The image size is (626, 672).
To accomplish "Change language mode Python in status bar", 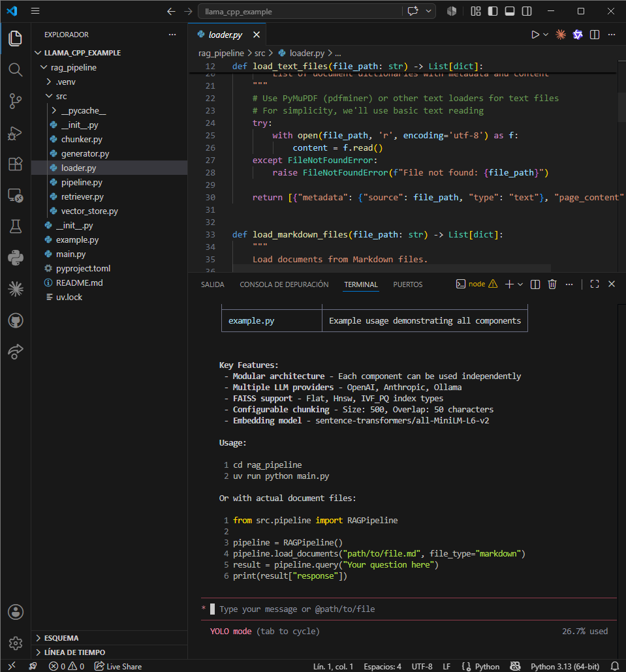I will (487, 666).
